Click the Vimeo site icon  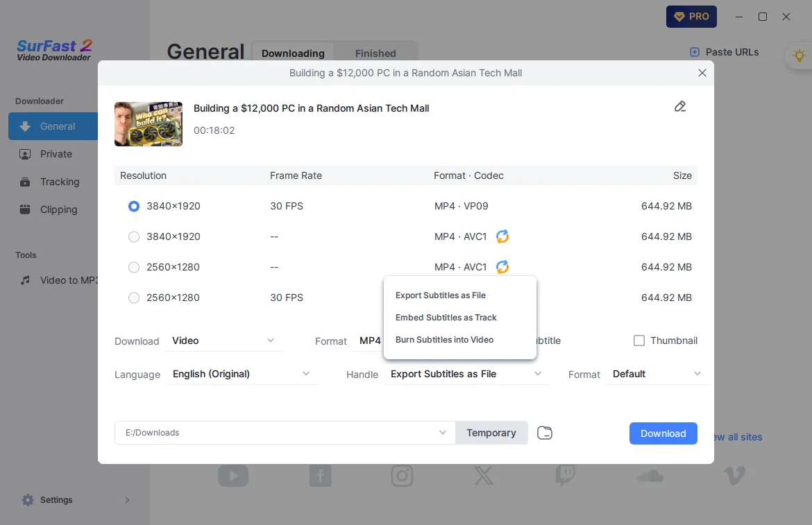click(x=734, y=476)
